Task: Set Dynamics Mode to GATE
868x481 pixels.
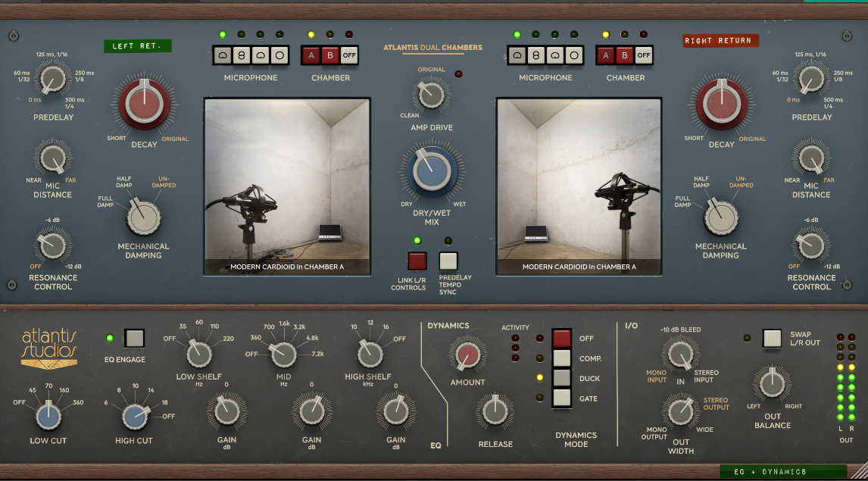Action: click(x=561, y=398)
